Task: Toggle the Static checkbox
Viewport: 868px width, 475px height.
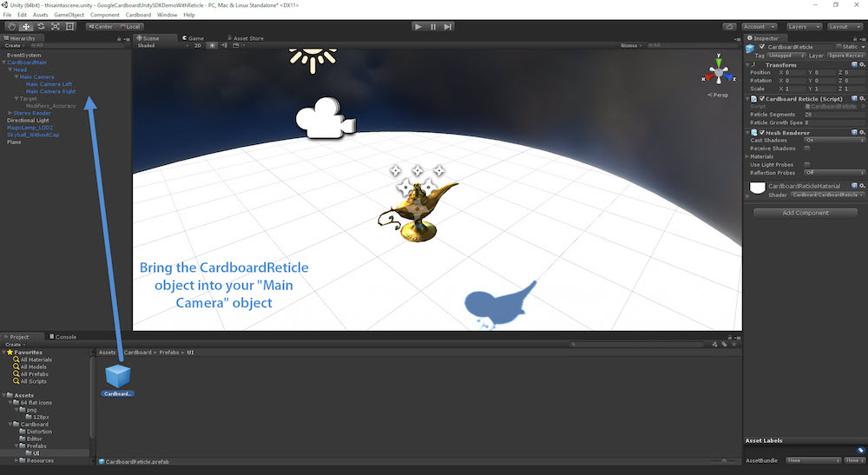Action: tap(838, 46)
